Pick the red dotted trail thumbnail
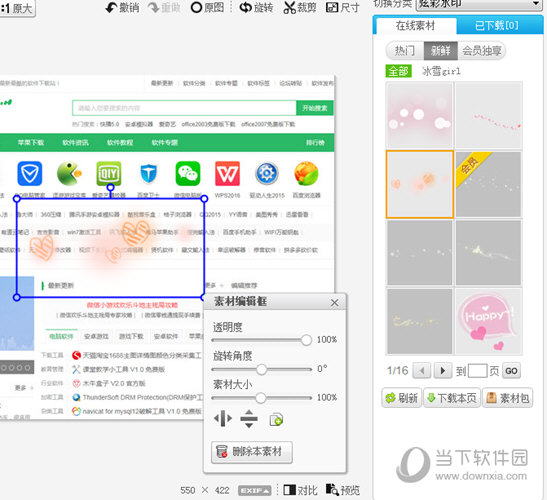This screenshot has width=547, height=500. coord(488,115)
